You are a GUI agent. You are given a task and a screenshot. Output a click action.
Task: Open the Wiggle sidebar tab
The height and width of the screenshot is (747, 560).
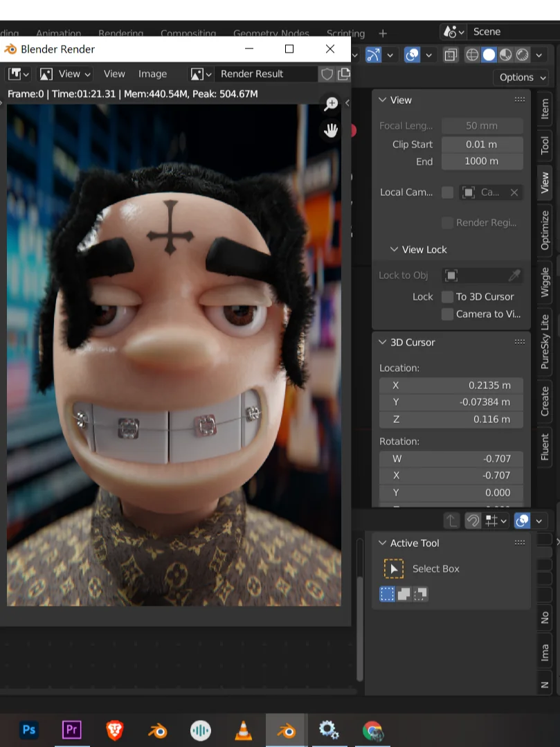point(545,282)
